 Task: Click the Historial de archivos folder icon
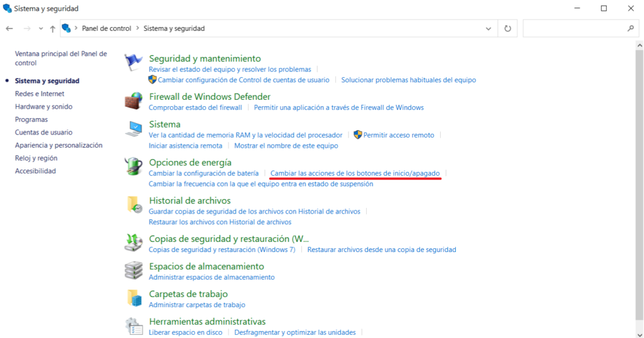tap(135, 204)
